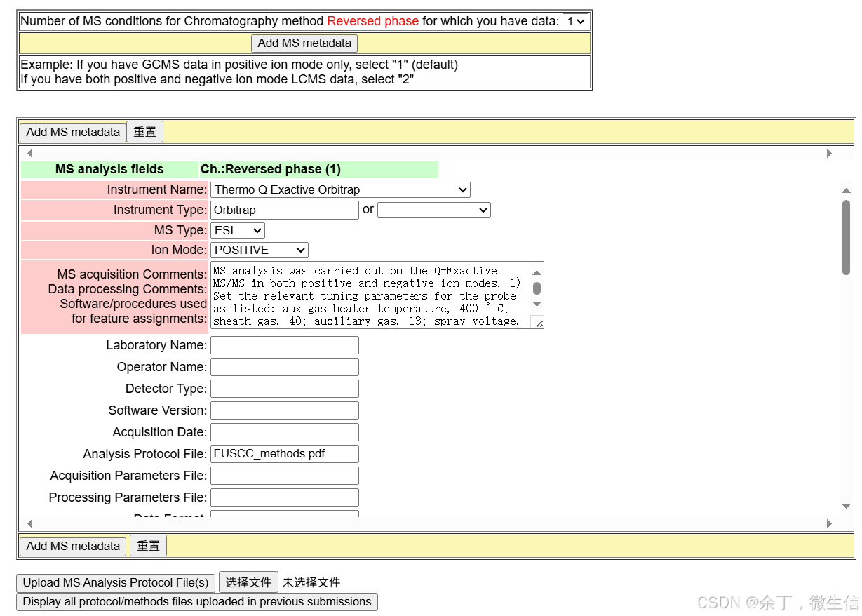Click the reset button 重置 below the form
The width and height of the screenshot is (862, 616).
pos(148,546)
